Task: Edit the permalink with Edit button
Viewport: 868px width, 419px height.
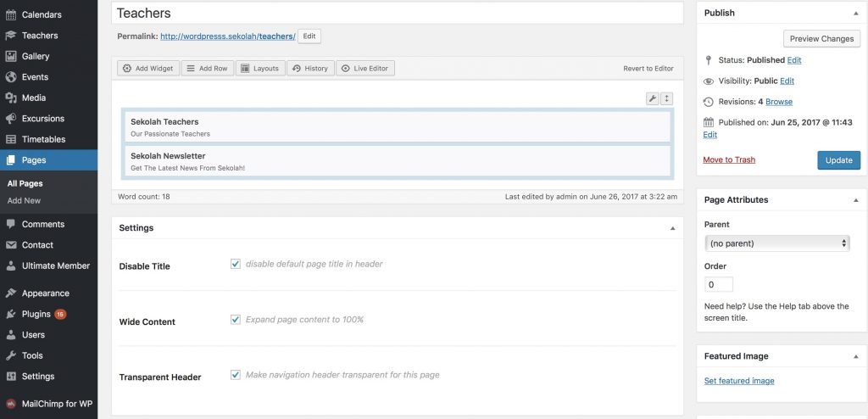Action: point(309,36)
